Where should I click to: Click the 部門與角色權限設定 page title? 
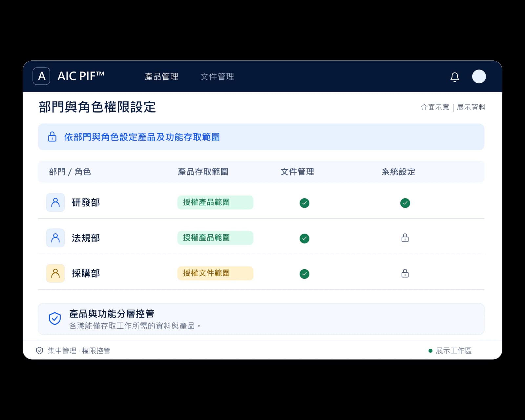coord(97,107)
